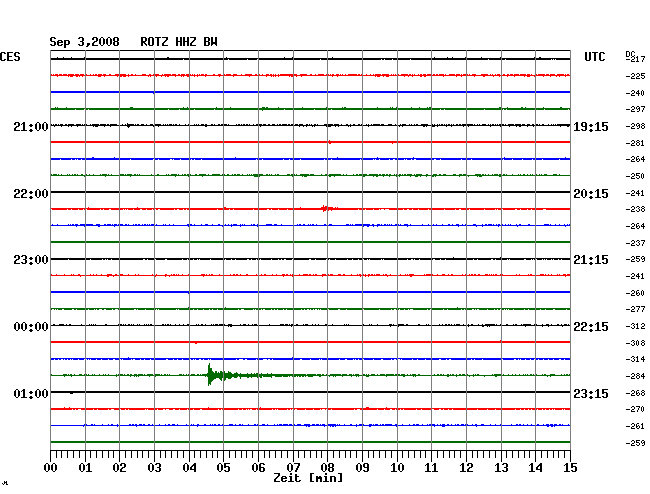
Task: Click the DC offset value -240
Action: click(x=635, y=93)
